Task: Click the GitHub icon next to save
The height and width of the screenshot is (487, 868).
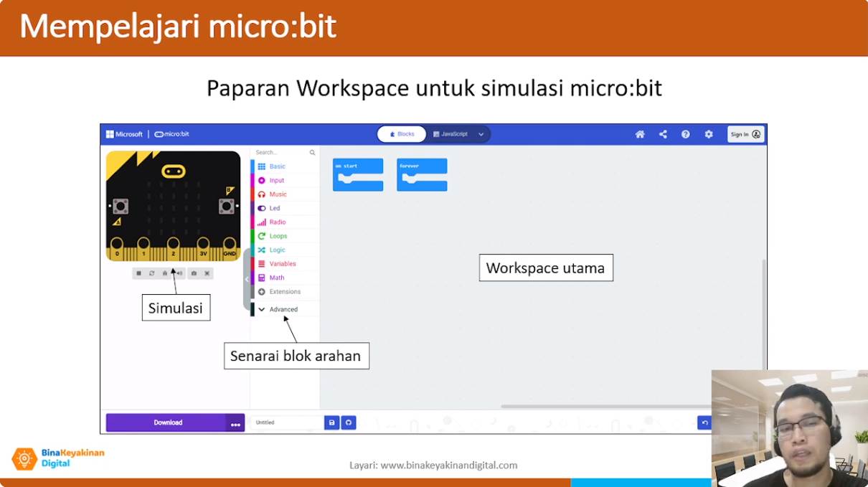Action: click(349, 422)
